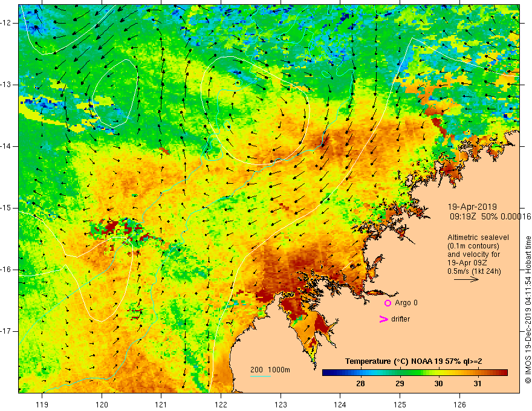Click the "0.5m/s (1kt 24h)" text
The height and width of the screenshot is (411, 532).
pos(474,271)
